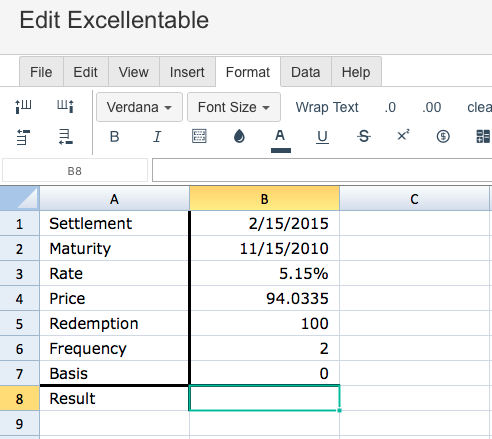The width and height of the screenshot is (492, 439).
Task: Click the formula bar input field
Action: (322, 170)
